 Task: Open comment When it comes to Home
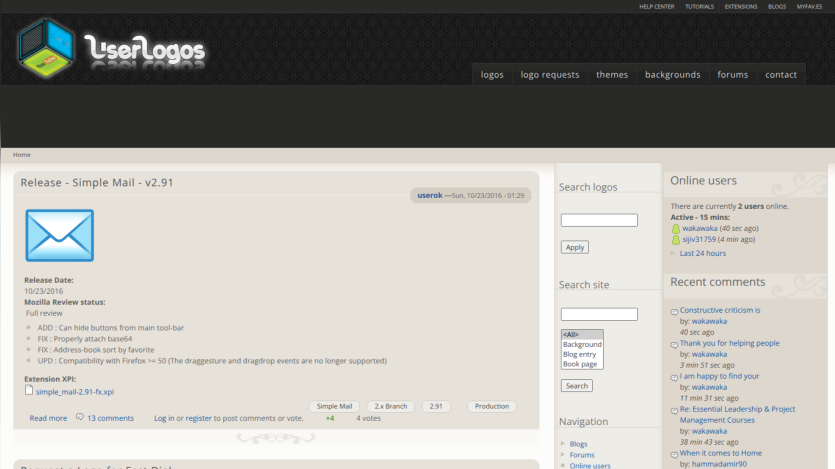(x=721, y=452)
